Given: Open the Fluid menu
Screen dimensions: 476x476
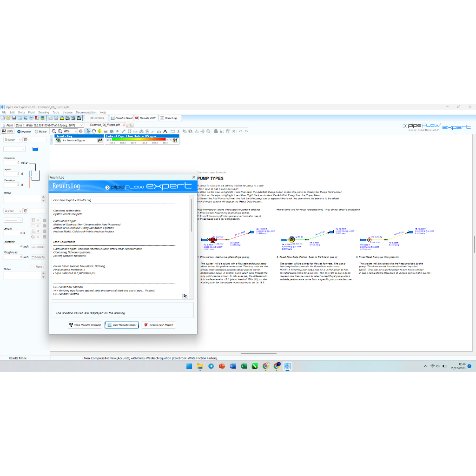Looking at the screenshot, I should [32, 112].
